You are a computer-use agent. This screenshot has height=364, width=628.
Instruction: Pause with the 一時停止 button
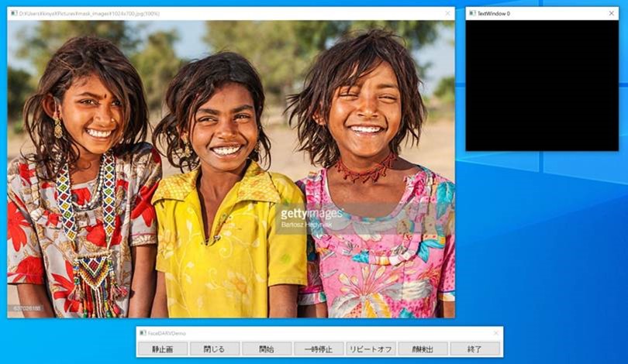point(319,349)
